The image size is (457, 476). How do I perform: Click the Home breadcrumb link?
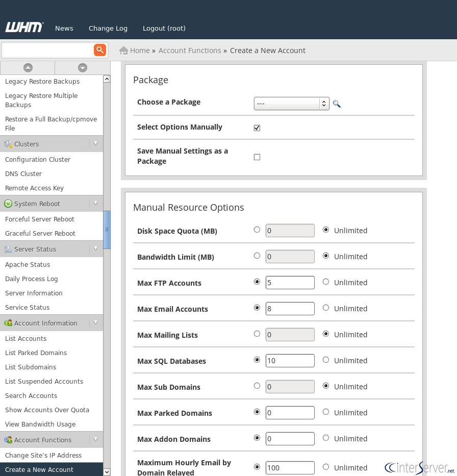(x=140, y=51)
